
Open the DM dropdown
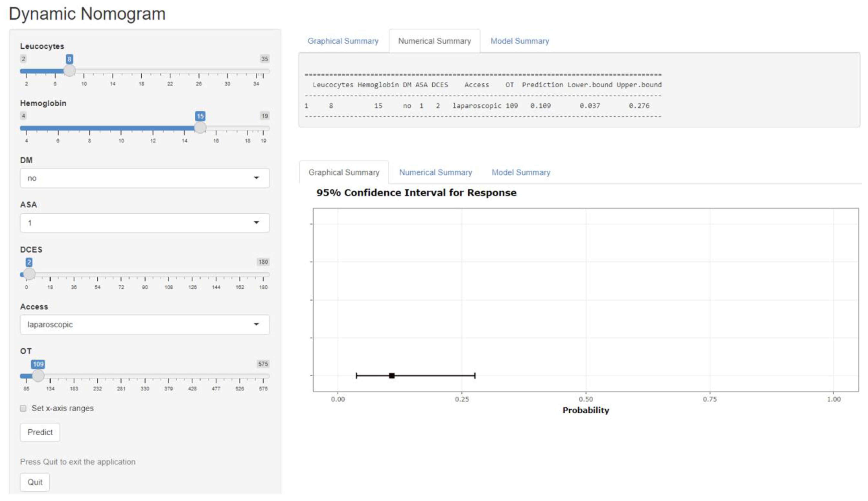point(144,178)
